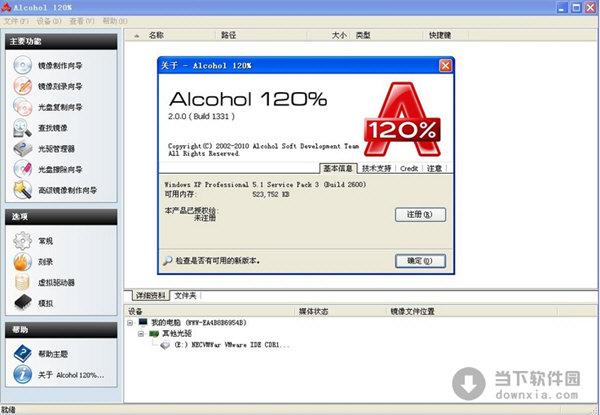This screenshot has height=415, width=600.
Task: Open the 设备 menu
Action: click(x=49, y=21)
